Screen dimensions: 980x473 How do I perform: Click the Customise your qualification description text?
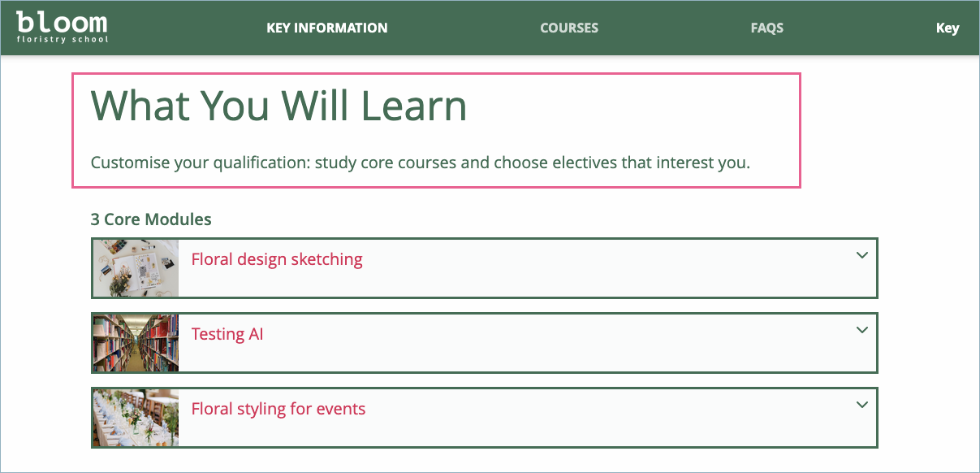point(420,163)
